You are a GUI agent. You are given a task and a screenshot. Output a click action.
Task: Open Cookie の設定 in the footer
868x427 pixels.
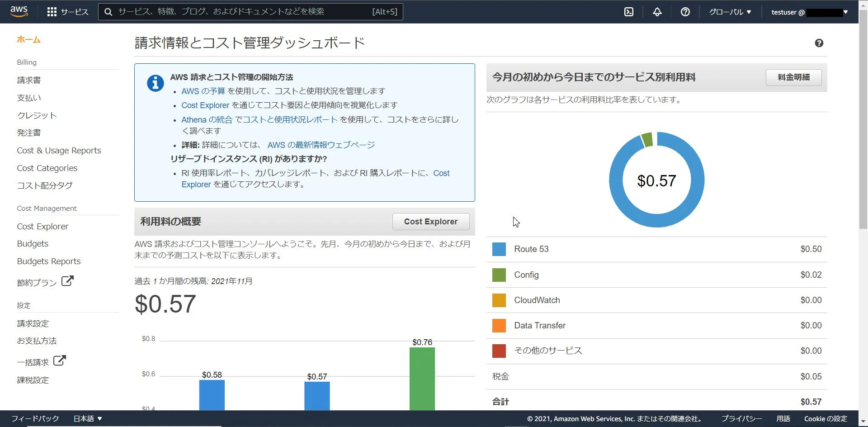tap(826, 419)
